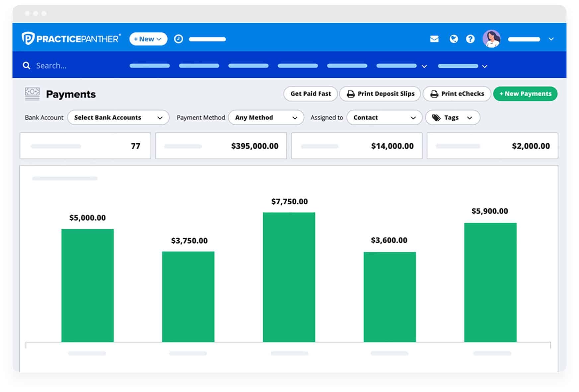579x392 pixels.
Task: Click the user profile avatar
Action: pos(492,39)
